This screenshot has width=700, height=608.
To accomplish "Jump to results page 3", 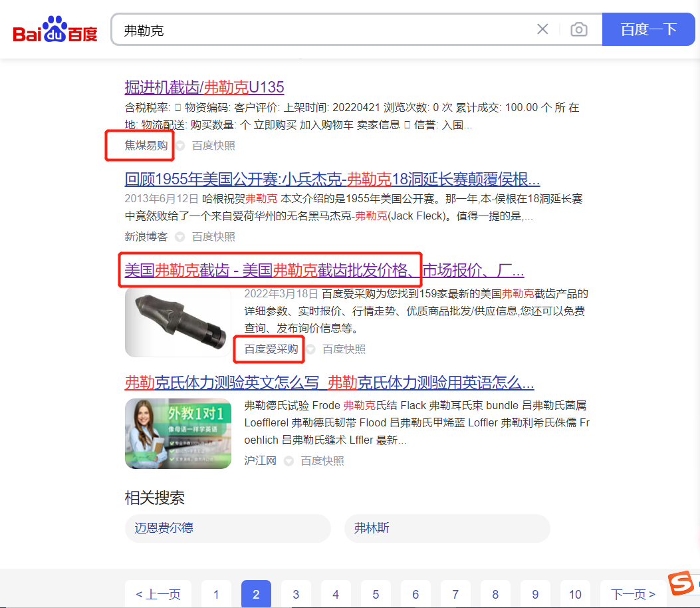I will coord(296,594).
